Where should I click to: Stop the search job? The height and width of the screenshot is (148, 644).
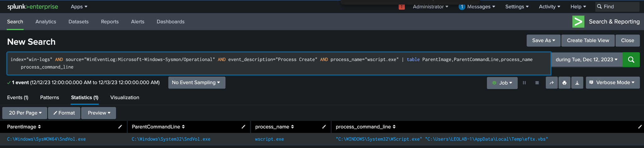537,83
